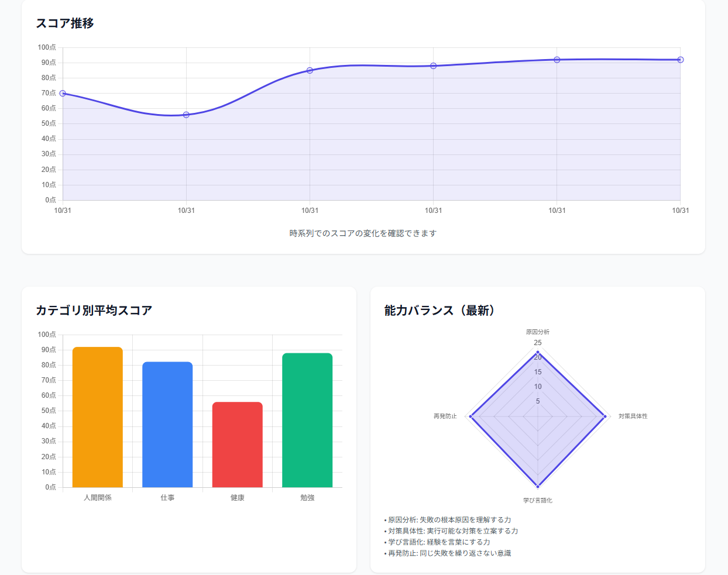Image resolution: width=728 pixels, height=575 pixels.
Task: Select the fourth data point near 88点 on the trend line
Action: [433, 66]
